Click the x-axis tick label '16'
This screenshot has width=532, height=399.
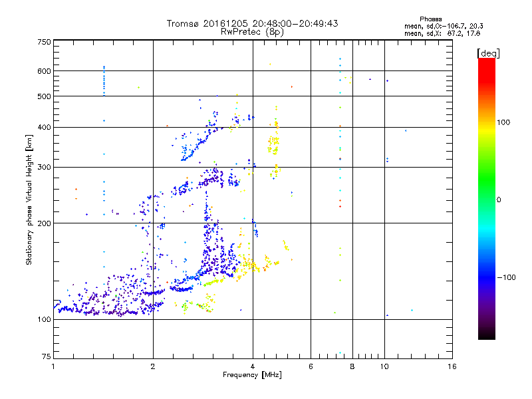(452, 366)
